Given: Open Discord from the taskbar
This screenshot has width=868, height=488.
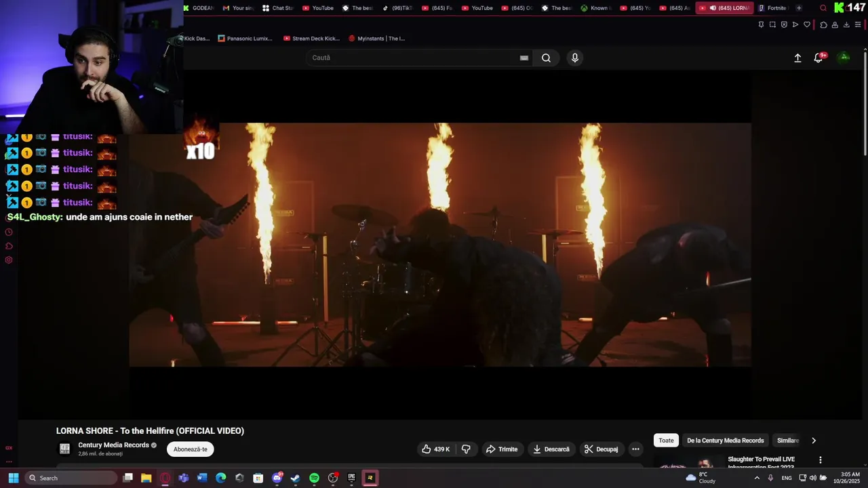Looking at the screenshot, I should (x=277, y=478).
